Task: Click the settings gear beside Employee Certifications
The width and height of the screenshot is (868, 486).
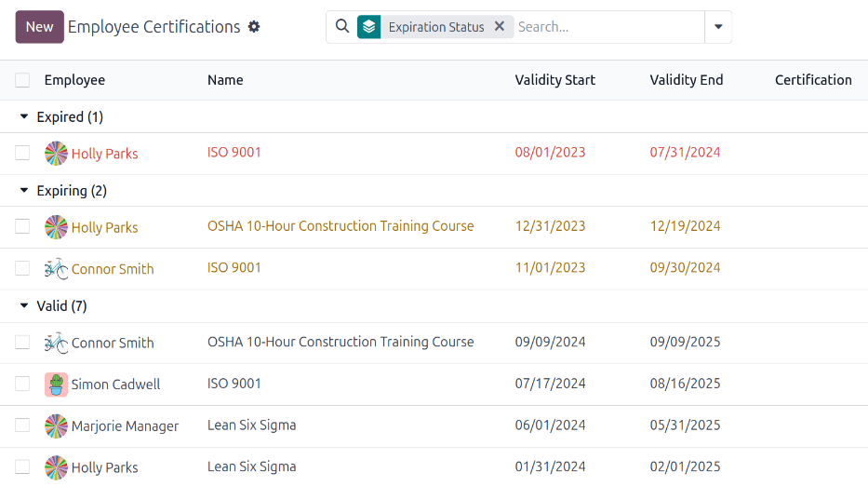Action: tap(254, 27)
